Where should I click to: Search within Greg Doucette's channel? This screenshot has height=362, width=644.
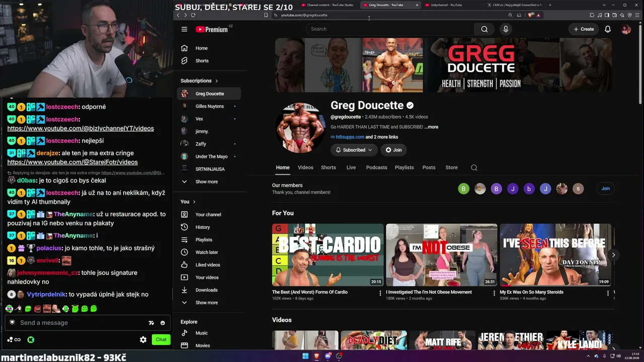click(x=474, y=167)
